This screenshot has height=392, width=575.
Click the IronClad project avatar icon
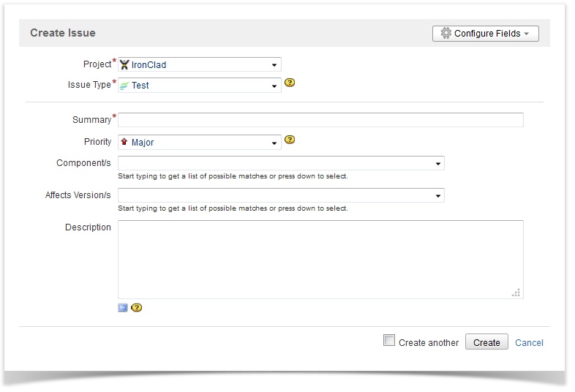pyautogui.click(x=124, y=65)
